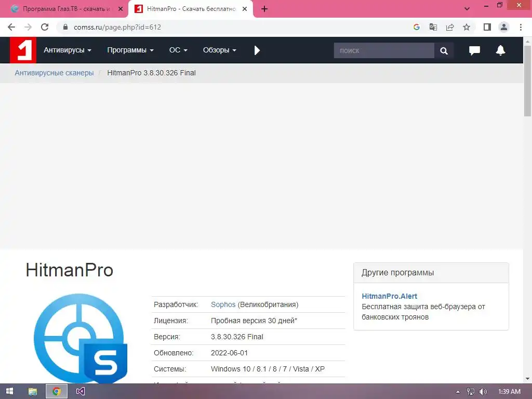Open notifications bell icon

click(500, 50)
